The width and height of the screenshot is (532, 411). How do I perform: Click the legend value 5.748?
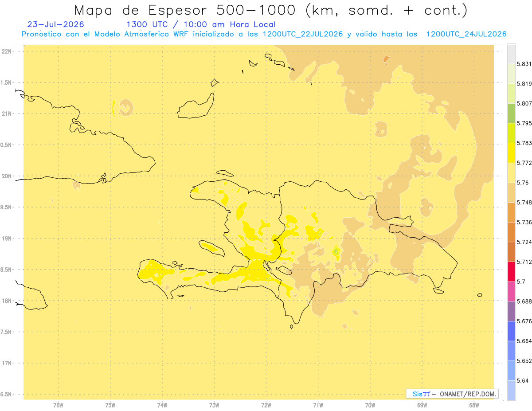[x=524, y=202]
